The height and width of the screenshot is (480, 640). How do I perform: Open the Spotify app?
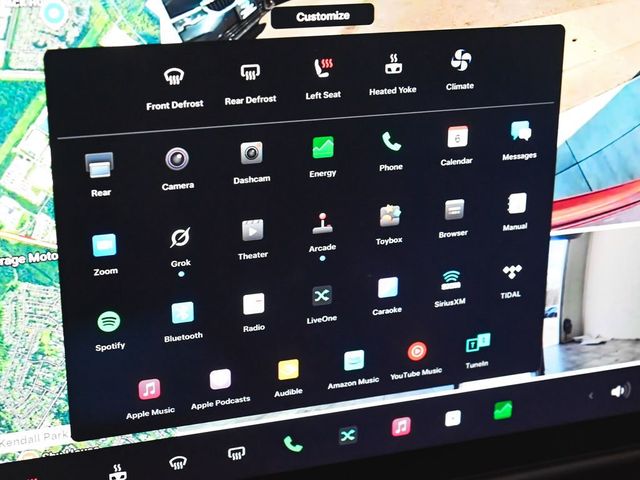click(109, 322)
